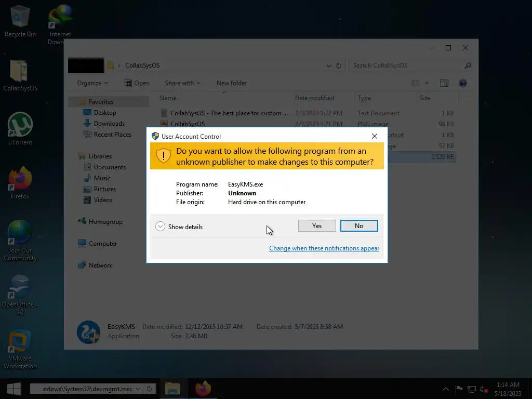Open Share with menu in Explorer

pos(182,83)
